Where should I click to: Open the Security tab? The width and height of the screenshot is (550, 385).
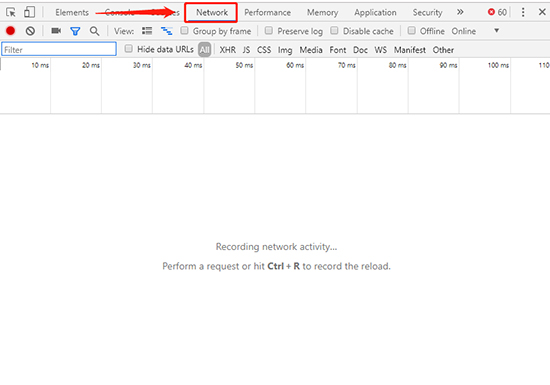coord(427,13)
